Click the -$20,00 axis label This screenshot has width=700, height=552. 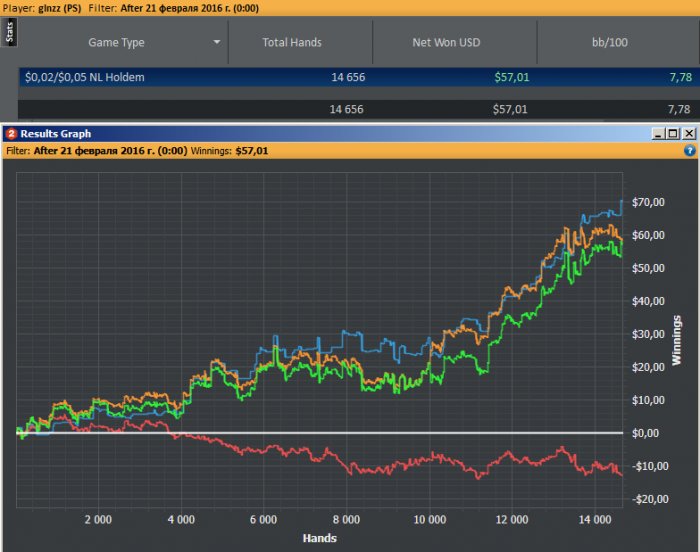point(650,499)
